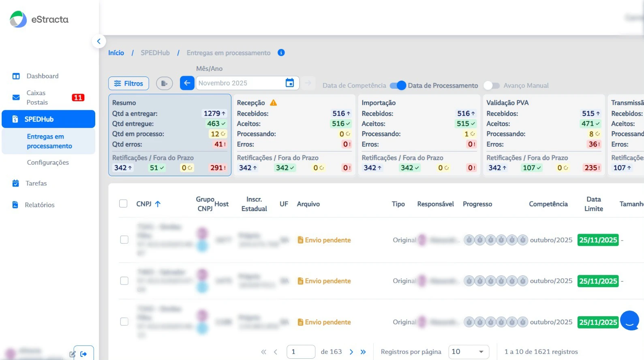The width and height of the screenshot is (644, 360).
Task: Enable the Avanço Manual toggle
Action: (x=491, y=85)
